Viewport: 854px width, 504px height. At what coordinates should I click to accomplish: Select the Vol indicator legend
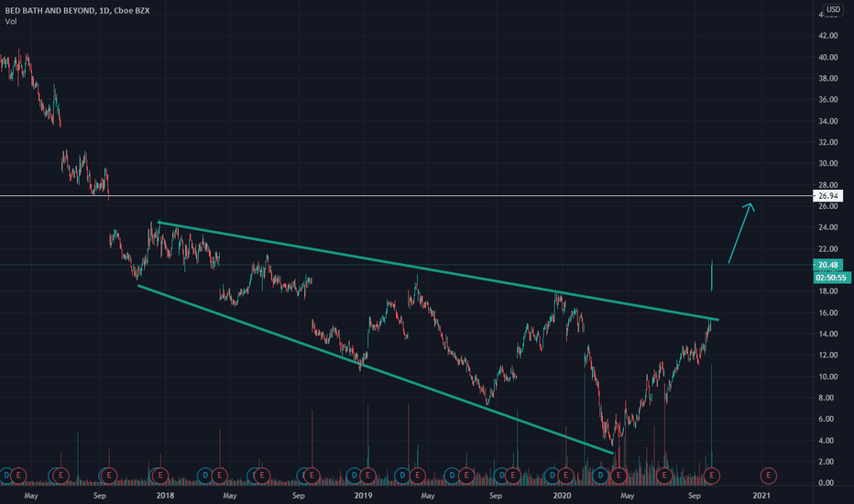11,21
